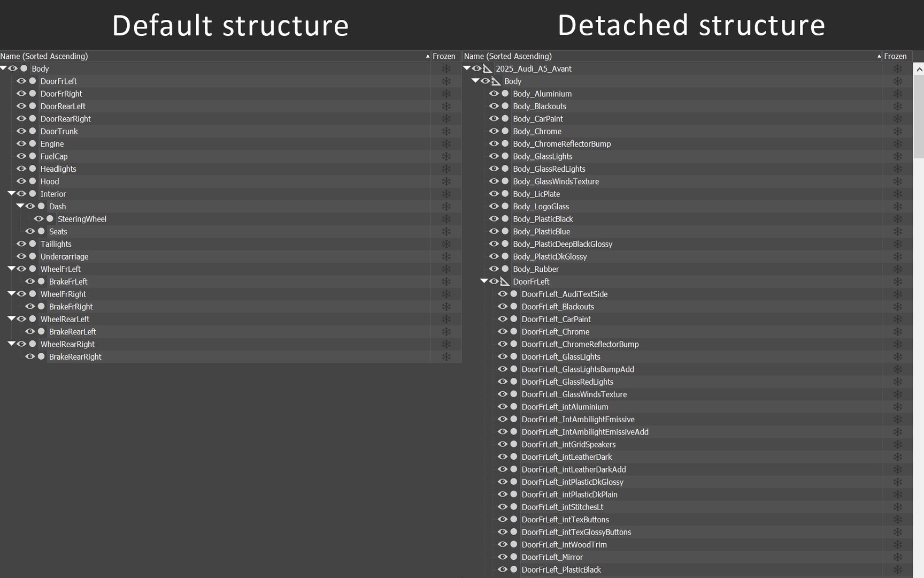This screenshot has height=578, width=924.
Task: Collapse the WheelFrLeft node
Action: [x=12, y=268]
